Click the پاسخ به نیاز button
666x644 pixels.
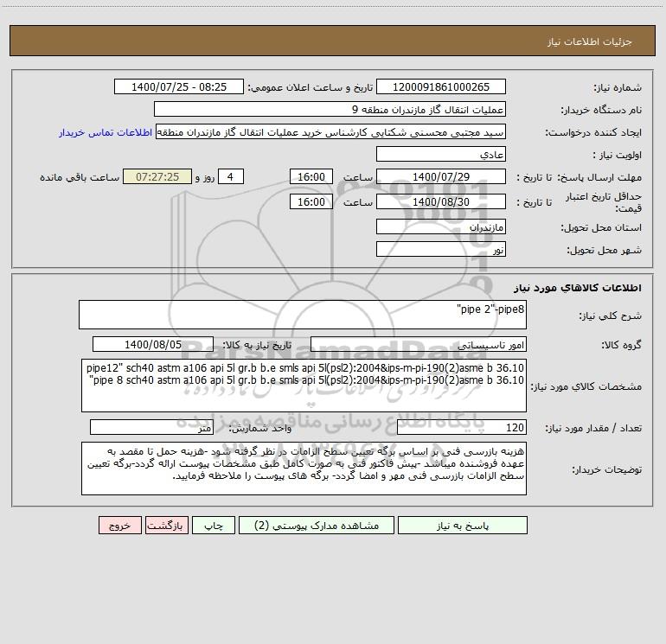click(463, 525)
